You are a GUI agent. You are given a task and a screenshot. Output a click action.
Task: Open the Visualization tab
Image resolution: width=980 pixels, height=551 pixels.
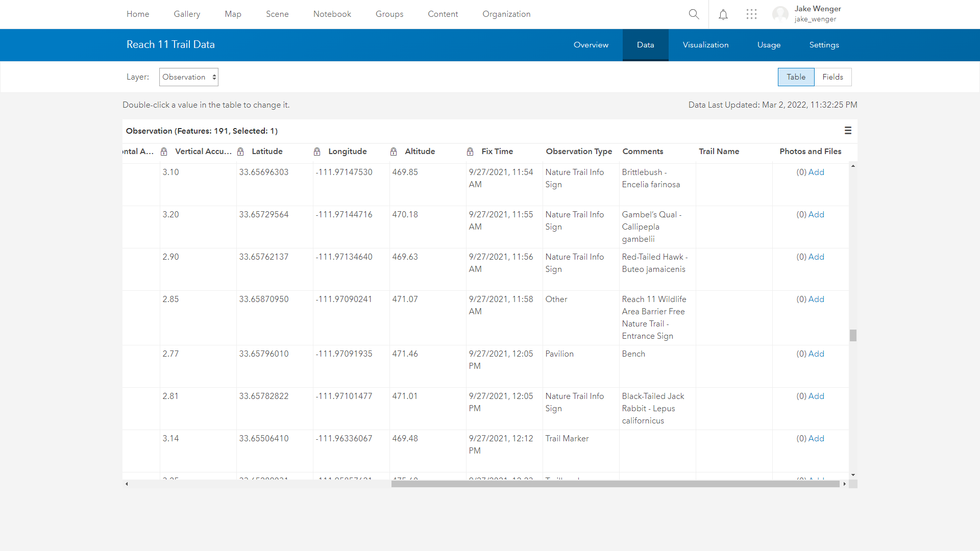(x=705, y=45)
